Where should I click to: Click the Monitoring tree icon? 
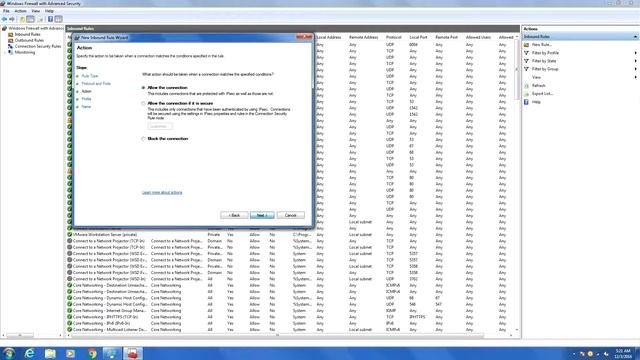coord(11,52)
